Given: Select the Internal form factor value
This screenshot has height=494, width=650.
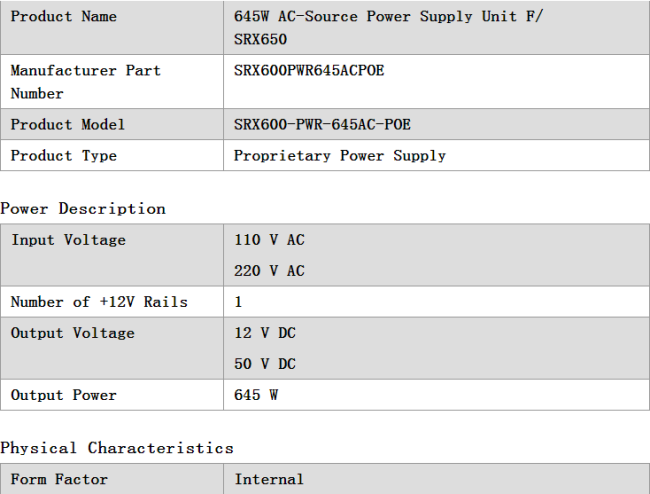Looking at the screenshot, I should coord(269,479).
